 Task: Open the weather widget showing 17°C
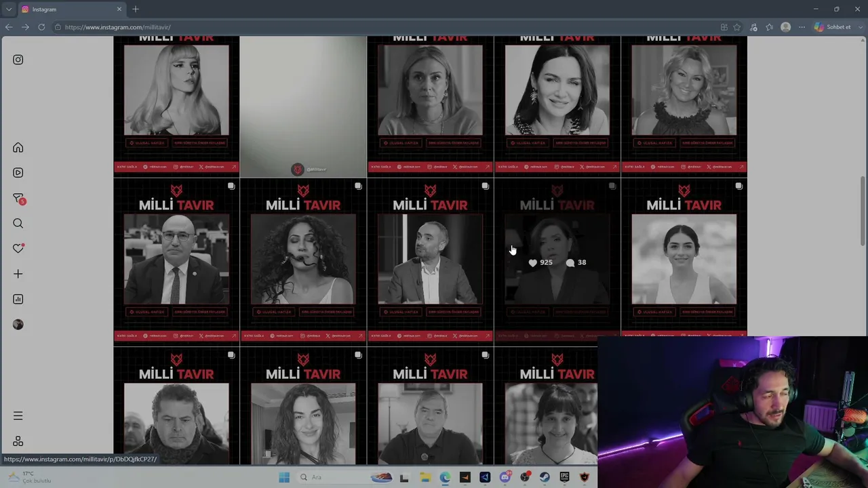[x=28, y=477]
